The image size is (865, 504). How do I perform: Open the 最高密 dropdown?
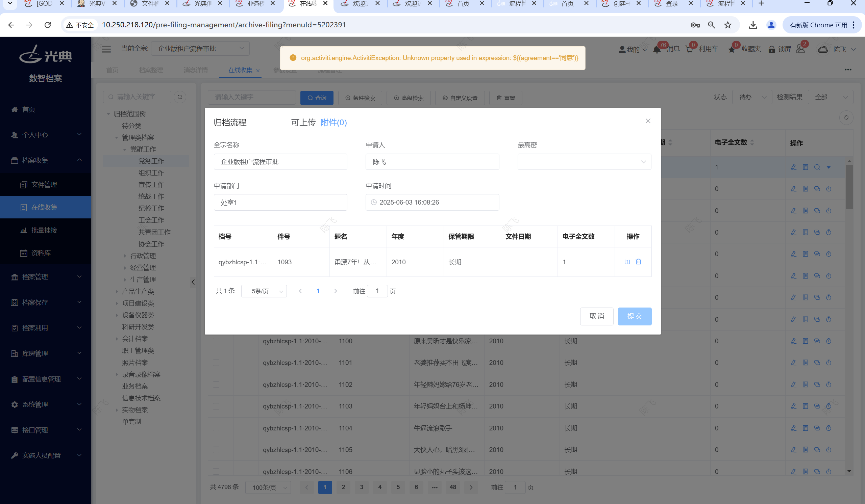tap(584, 162)
